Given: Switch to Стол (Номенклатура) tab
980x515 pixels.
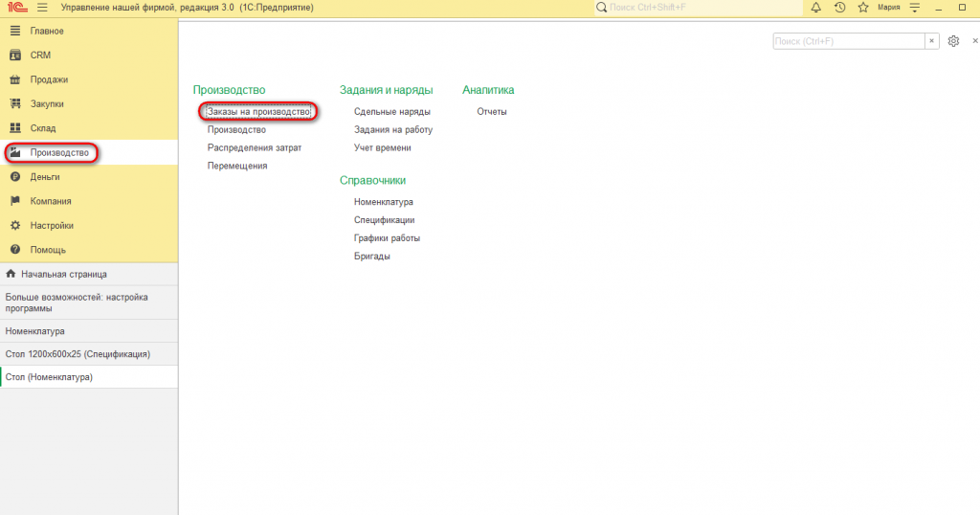Looking at the screenshot, I should click(x=89, y=377).
